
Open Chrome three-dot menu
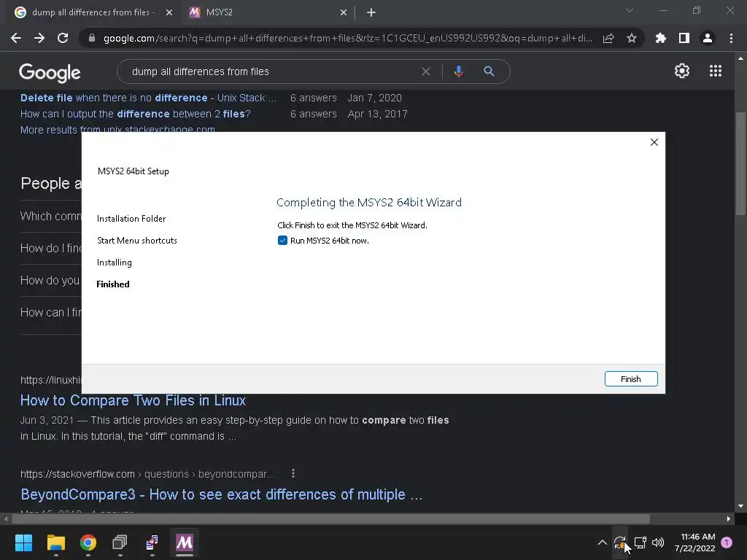tap(731, 38)
